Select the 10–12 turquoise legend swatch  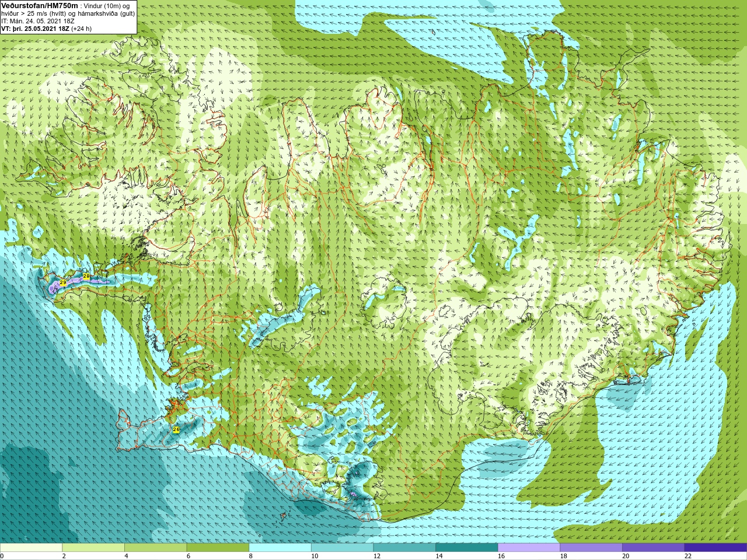pyautogui.click(x=343, y=548)
